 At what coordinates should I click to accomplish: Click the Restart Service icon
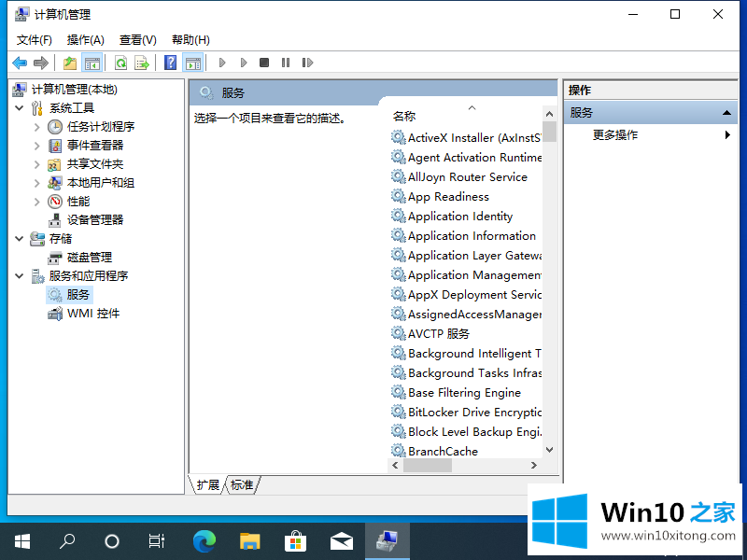pos(307,63)
